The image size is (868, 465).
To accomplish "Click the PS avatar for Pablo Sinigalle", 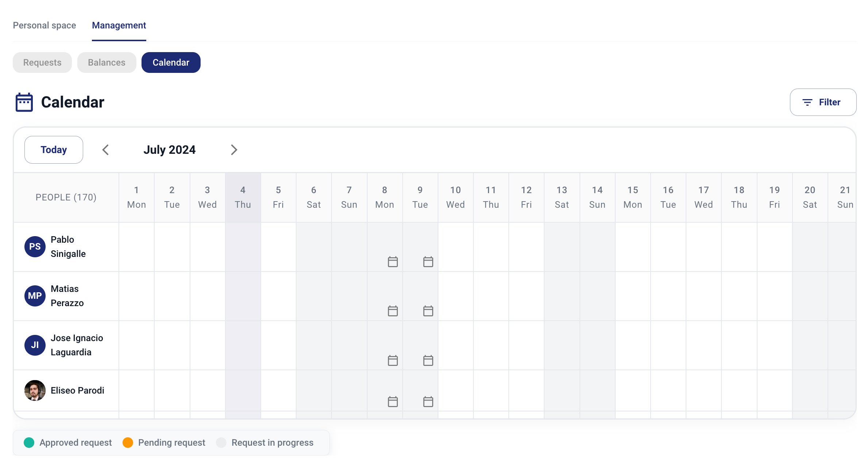I will pyautogui.click(x=35, y=247).
